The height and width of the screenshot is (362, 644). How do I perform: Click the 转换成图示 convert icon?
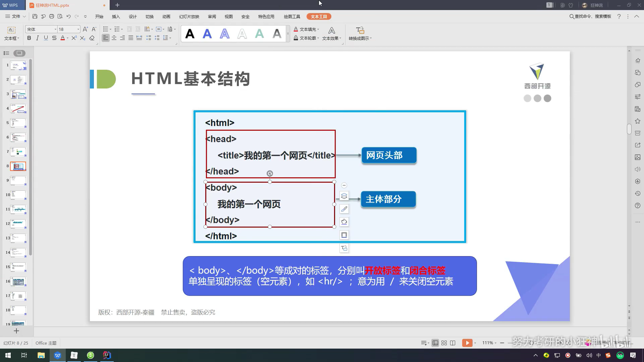pos(360,31)
